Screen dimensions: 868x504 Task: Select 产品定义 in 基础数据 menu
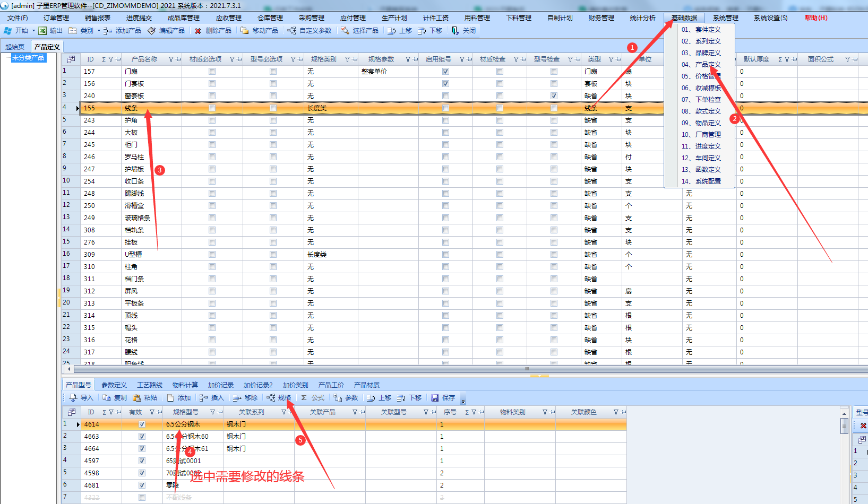(x=708, y=65)
